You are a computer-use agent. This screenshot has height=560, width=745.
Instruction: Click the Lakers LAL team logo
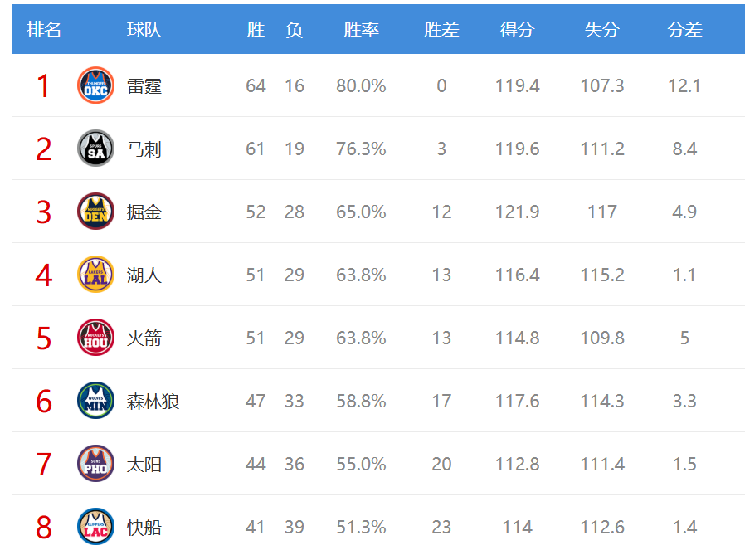tap(95, 275)
